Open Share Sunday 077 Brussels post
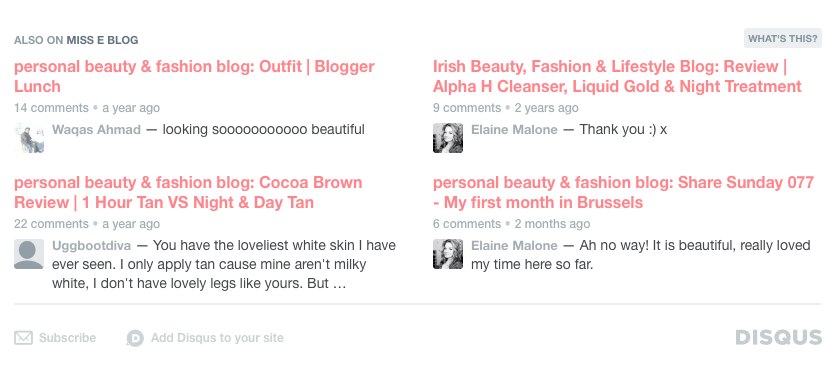Screen dimensions: 835x366 [624, 192]
